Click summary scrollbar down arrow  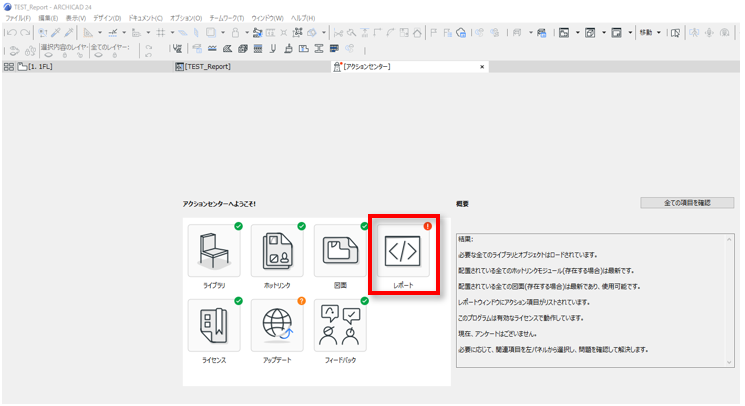(729, 362)
